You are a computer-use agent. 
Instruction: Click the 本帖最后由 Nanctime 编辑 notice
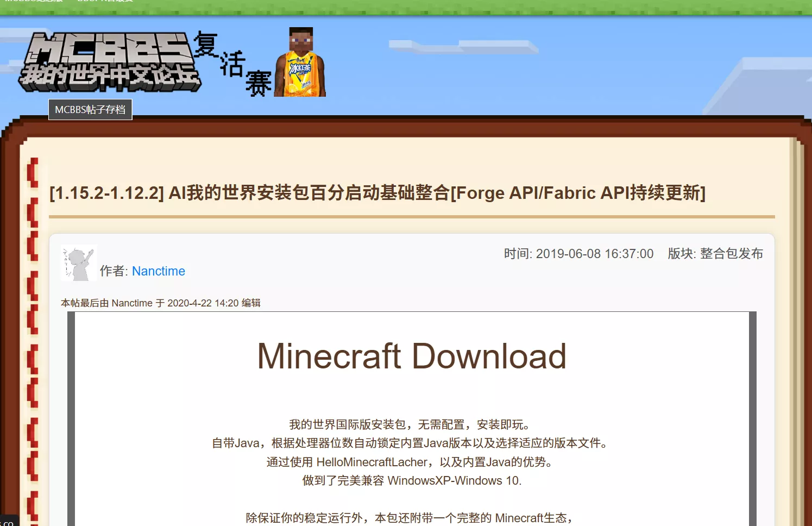click(160, 303)
